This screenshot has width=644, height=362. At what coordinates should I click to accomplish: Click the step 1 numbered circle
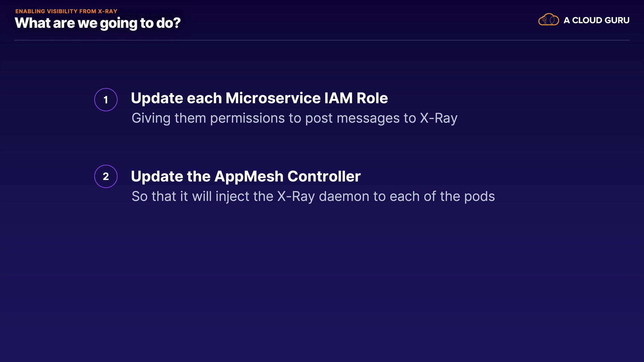(x=106, y=100)
